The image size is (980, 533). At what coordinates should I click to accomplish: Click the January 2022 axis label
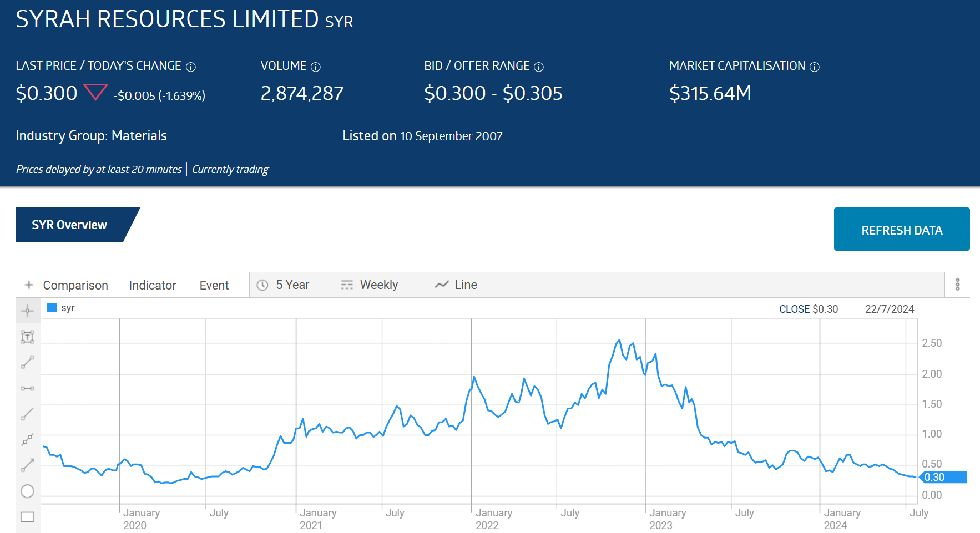(494, 519)
